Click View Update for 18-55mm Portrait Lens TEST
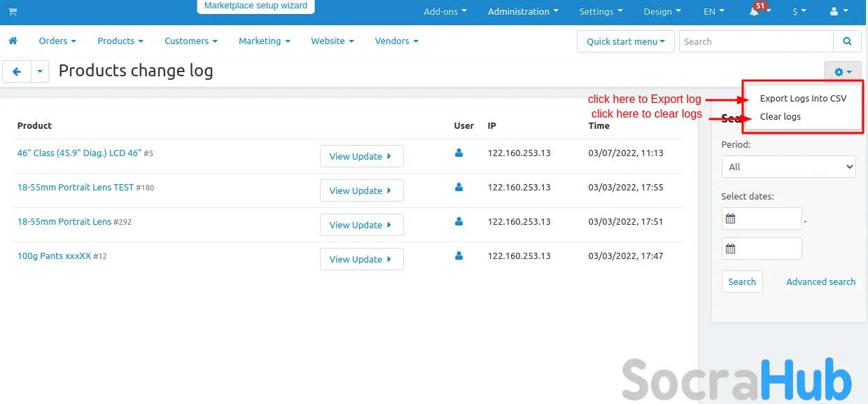This screenshot has width=868, height=404. coord(361,190)
